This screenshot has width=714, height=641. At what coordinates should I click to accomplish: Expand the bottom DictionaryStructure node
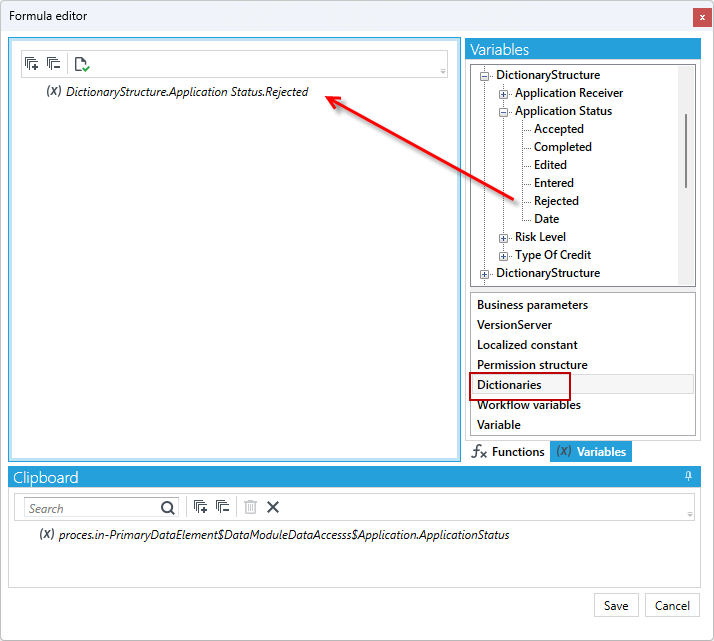pyautogui.click(x=484, y=274)
